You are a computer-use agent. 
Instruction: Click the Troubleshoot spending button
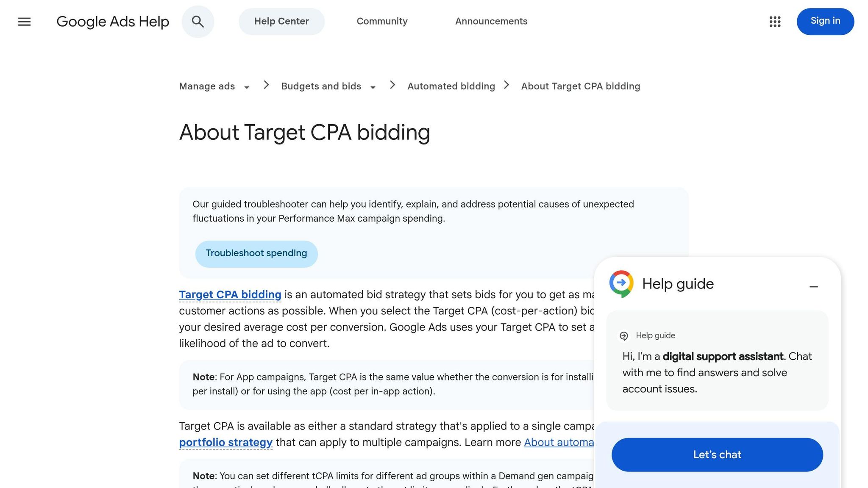pos(256,253)
